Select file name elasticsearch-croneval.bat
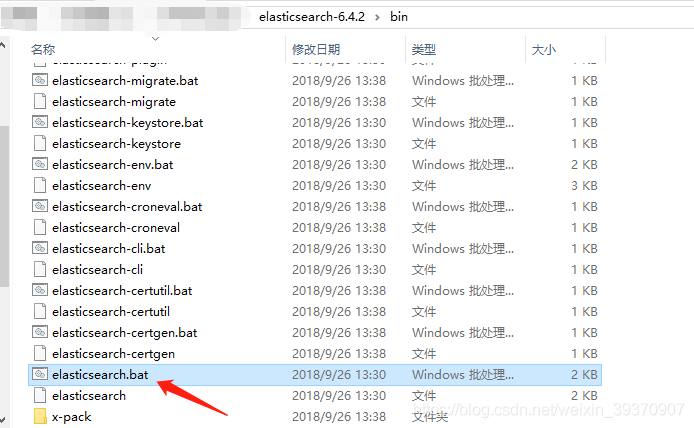Image resolution: width=694 pixels, height=428 pixels. (127, 207)
